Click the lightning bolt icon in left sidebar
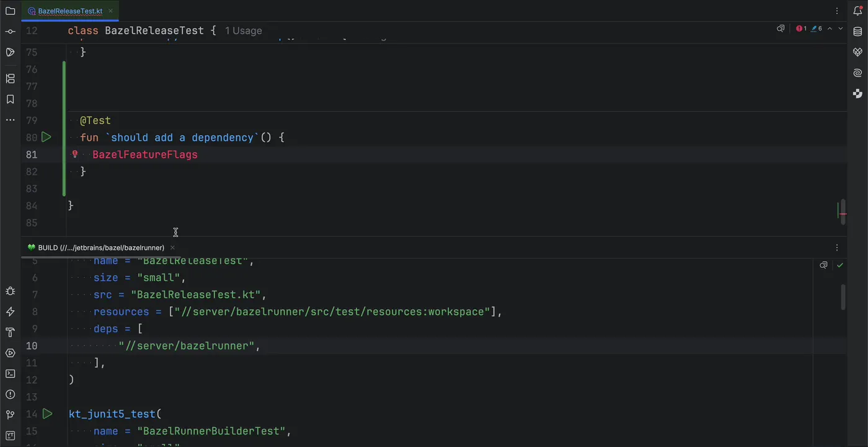 pyautogui.click(x=10, y=312)
